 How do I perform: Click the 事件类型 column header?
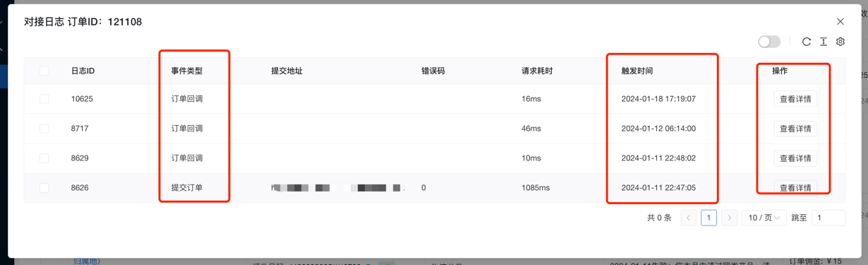187,71
